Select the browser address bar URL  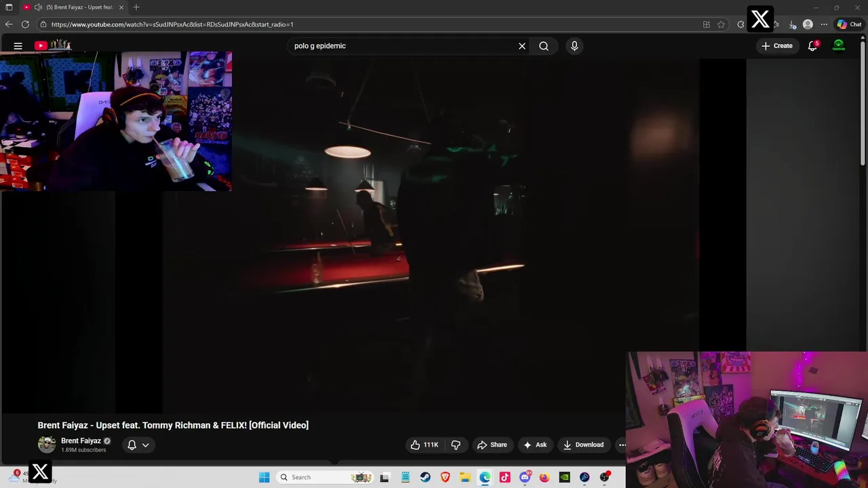click(x=172, y=24)
